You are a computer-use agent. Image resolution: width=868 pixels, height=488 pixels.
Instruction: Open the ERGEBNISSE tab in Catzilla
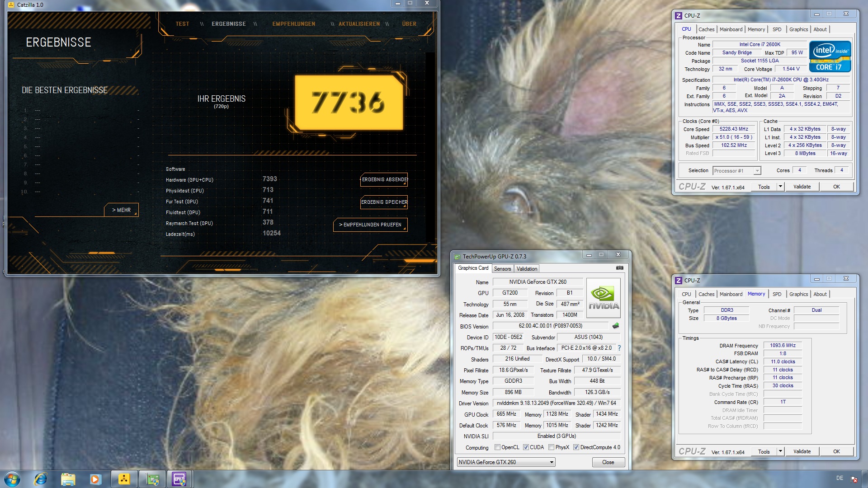(229, 24)
